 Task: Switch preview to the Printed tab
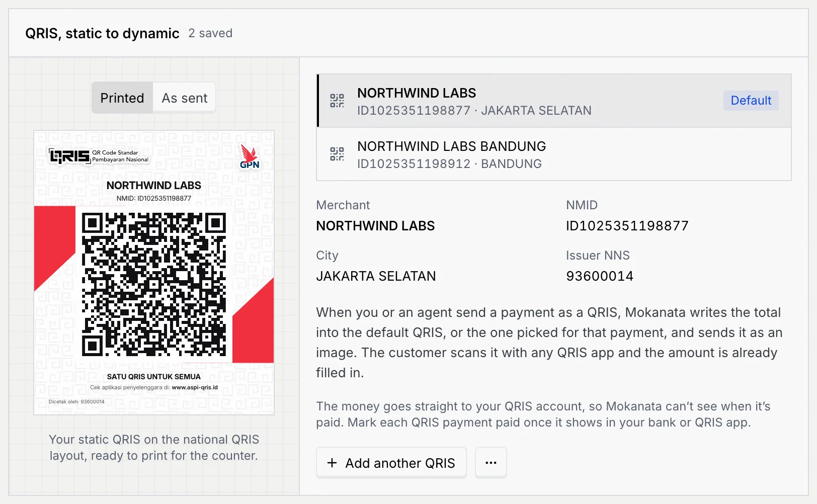tap(122, 98)
